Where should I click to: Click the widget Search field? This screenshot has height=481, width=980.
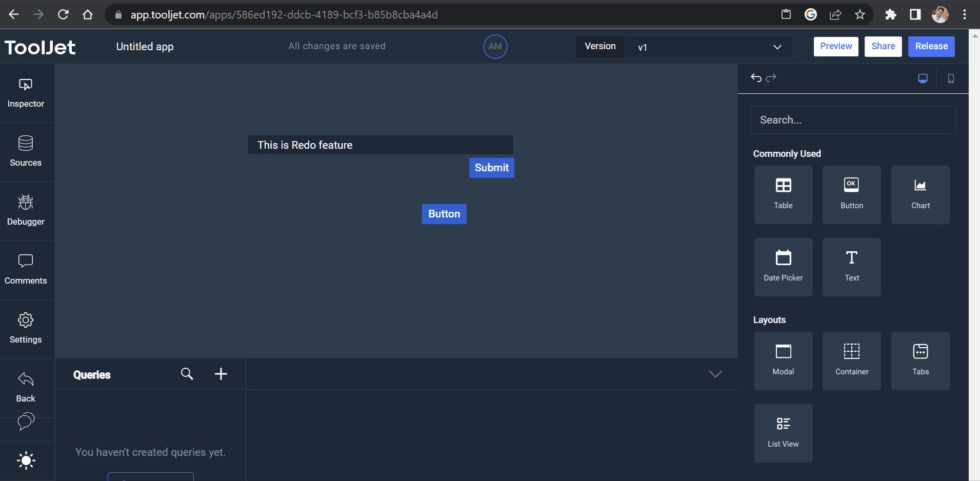(853, 120)
